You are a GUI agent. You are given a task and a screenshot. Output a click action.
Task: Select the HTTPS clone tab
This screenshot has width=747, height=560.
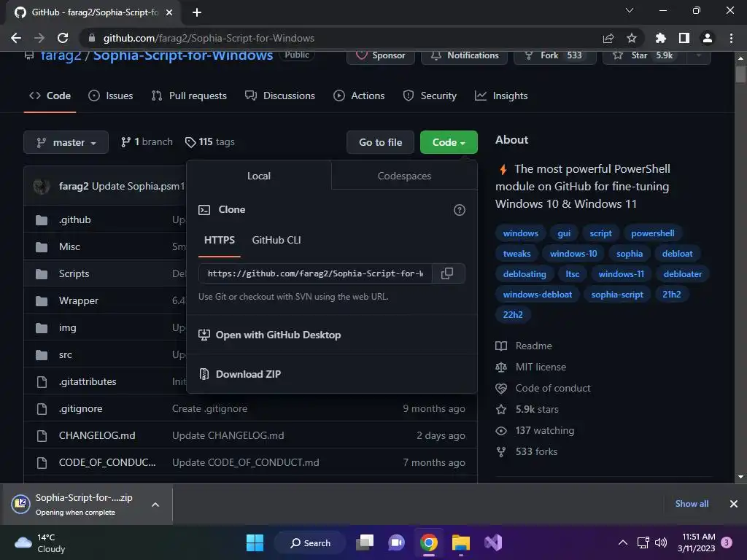tap(219, 240)
